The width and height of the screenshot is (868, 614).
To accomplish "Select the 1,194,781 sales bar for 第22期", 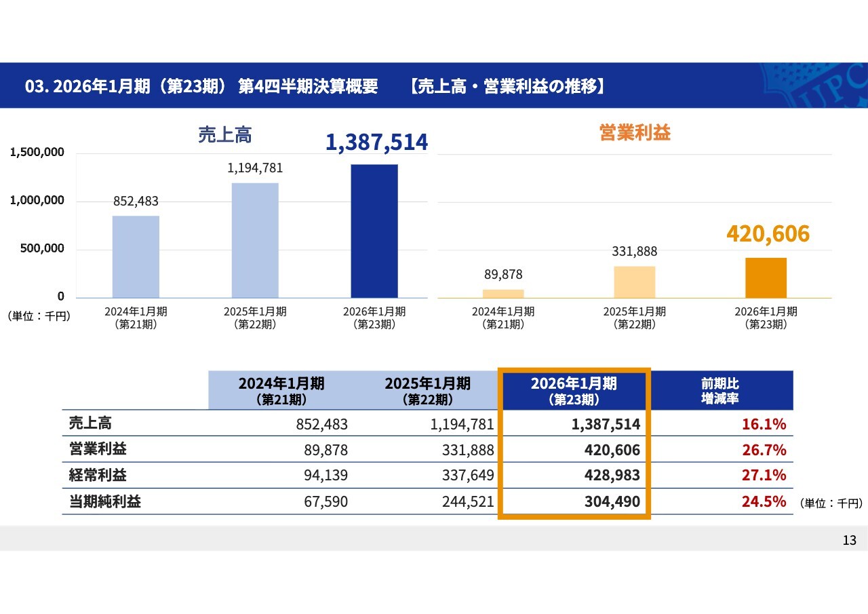I will tap(255, 240).
